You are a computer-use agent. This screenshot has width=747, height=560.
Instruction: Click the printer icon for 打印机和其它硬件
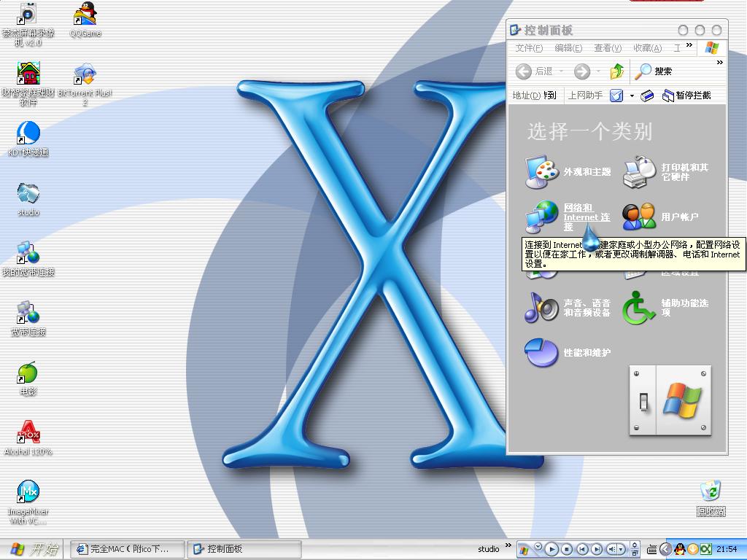tap(639, 172)
